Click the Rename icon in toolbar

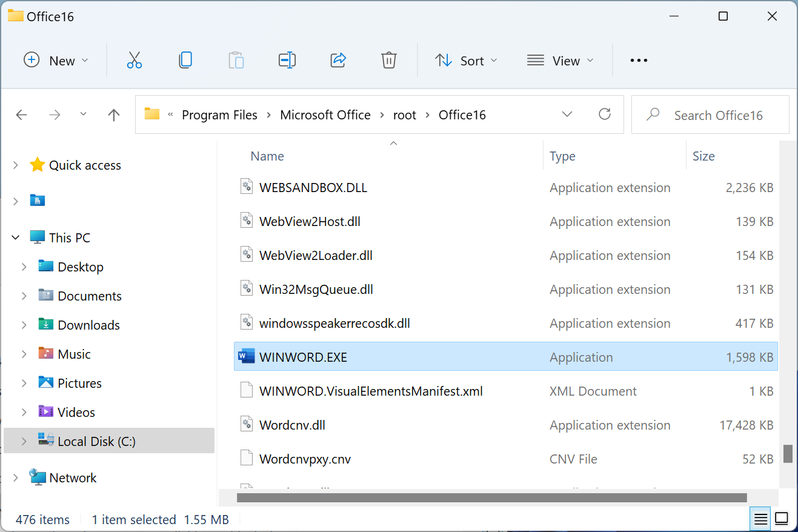(287, 60)
